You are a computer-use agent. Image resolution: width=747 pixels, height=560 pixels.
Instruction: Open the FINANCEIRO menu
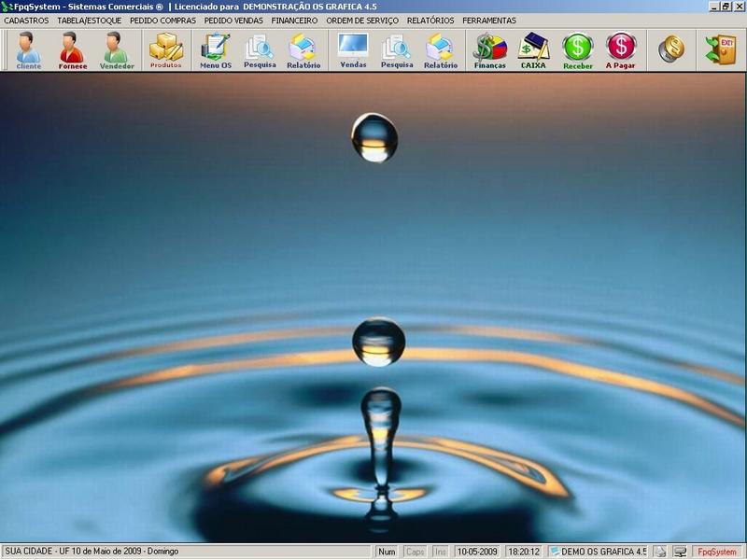click(x=294, y=21)
